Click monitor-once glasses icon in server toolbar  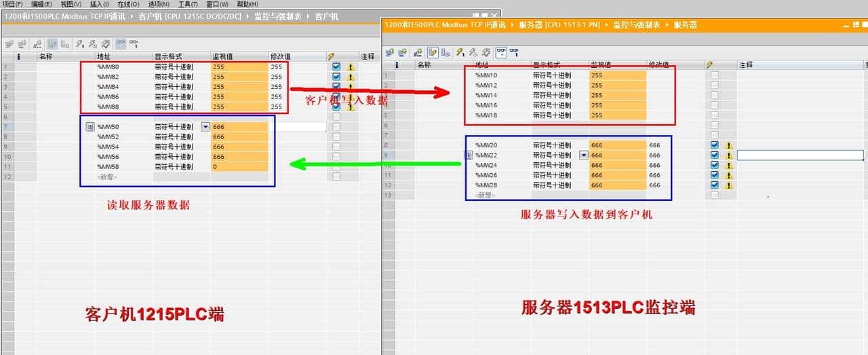514,52
